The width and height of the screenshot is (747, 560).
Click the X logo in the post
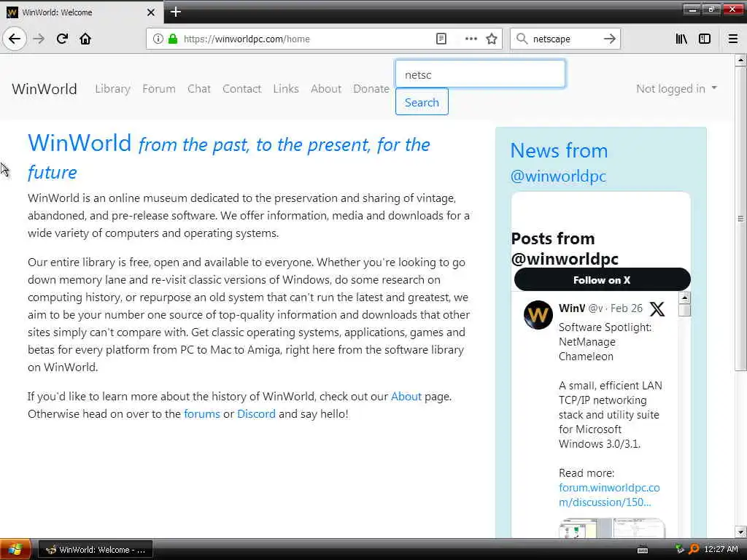[657, 309]
